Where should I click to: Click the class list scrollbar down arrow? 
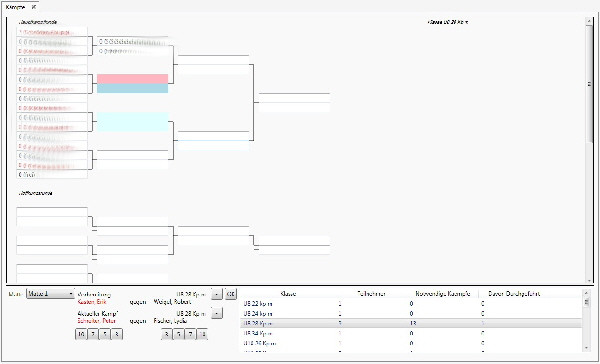click(x=587, y=348)
